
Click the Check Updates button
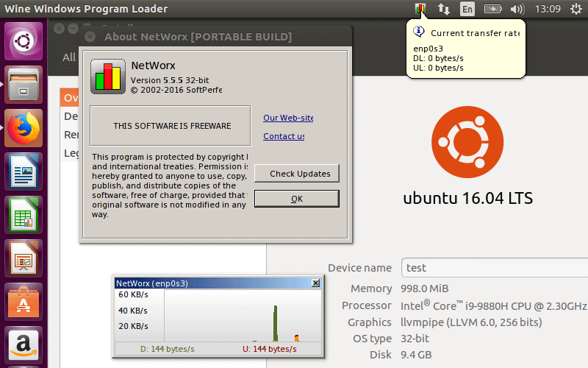[297, 174]
